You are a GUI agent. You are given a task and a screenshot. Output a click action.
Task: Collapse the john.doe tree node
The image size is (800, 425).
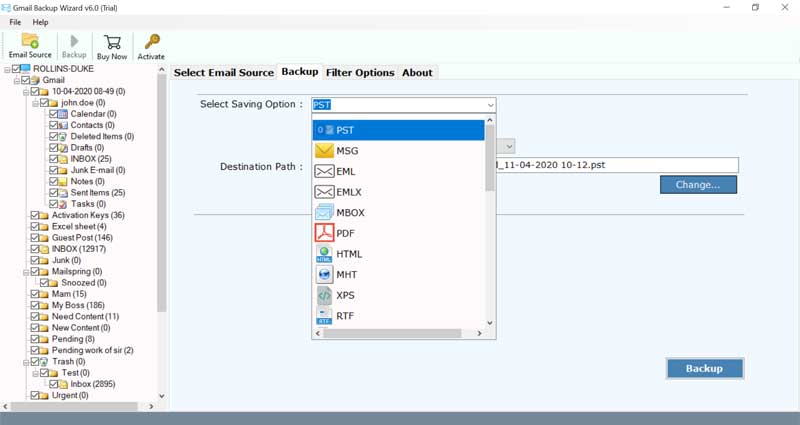[x=36, y=103]
